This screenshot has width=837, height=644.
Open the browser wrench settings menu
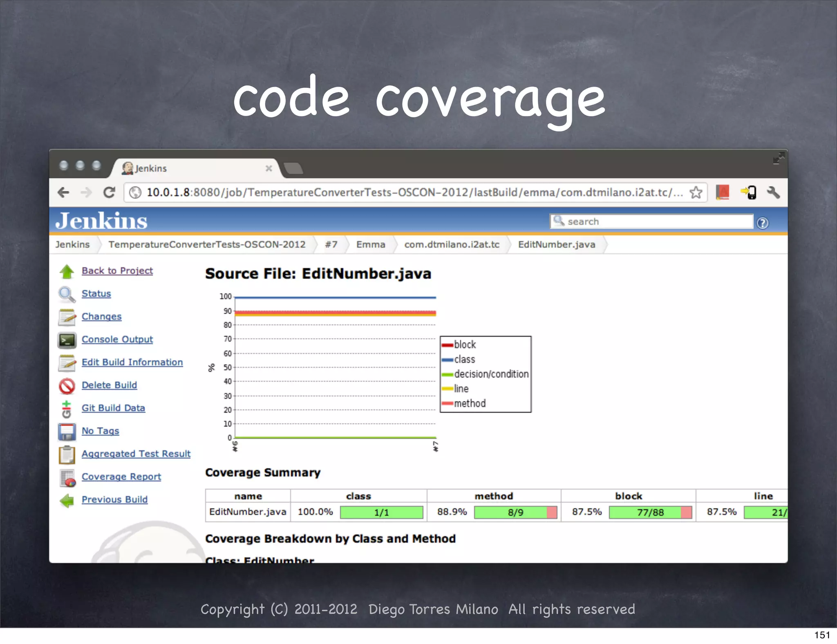[773, 192]
